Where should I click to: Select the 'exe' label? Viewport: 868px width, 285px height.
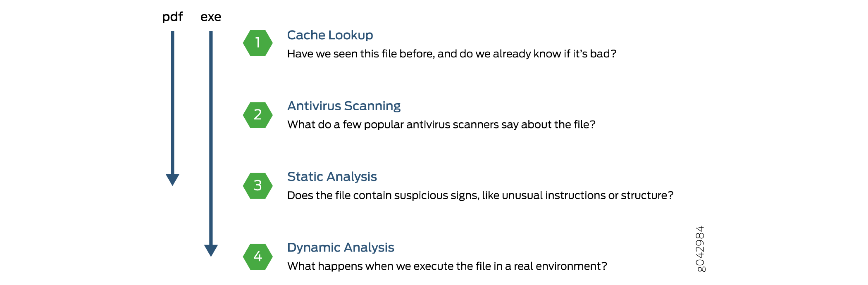(211, 17)
